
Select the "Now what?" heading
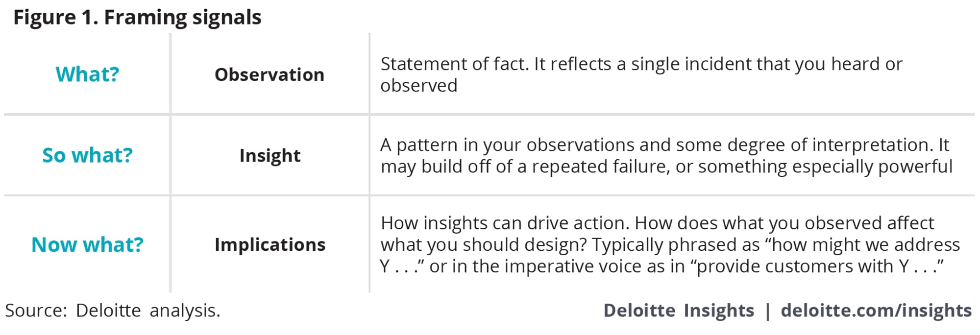(87, 244)
